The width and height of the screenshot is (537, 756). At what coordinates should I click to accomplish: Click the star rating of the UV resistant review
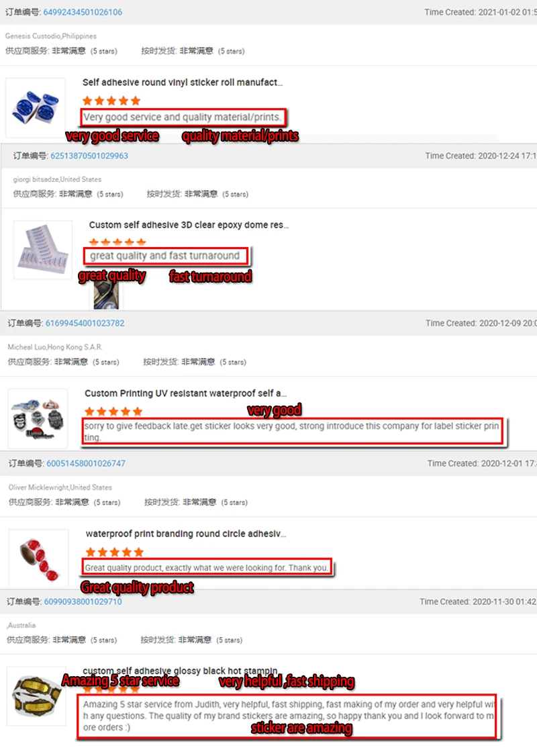coord(113,412)
